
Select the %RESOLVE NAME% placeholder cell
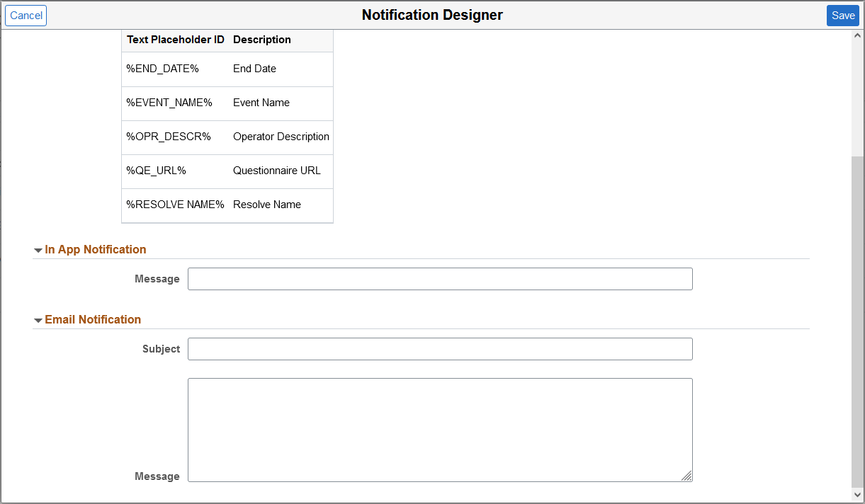pyautogui.click(x=176, y=205)
